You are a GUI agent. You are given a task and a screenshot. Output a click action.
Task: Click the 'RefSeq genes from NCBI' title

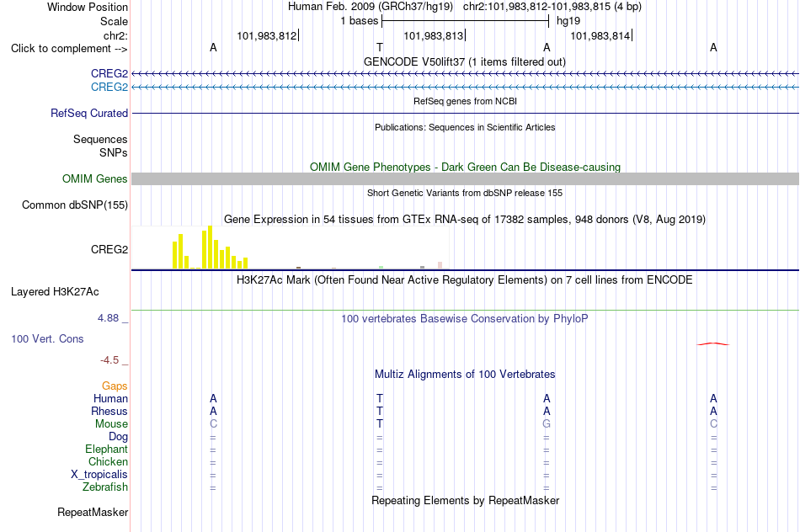(466, 101)
